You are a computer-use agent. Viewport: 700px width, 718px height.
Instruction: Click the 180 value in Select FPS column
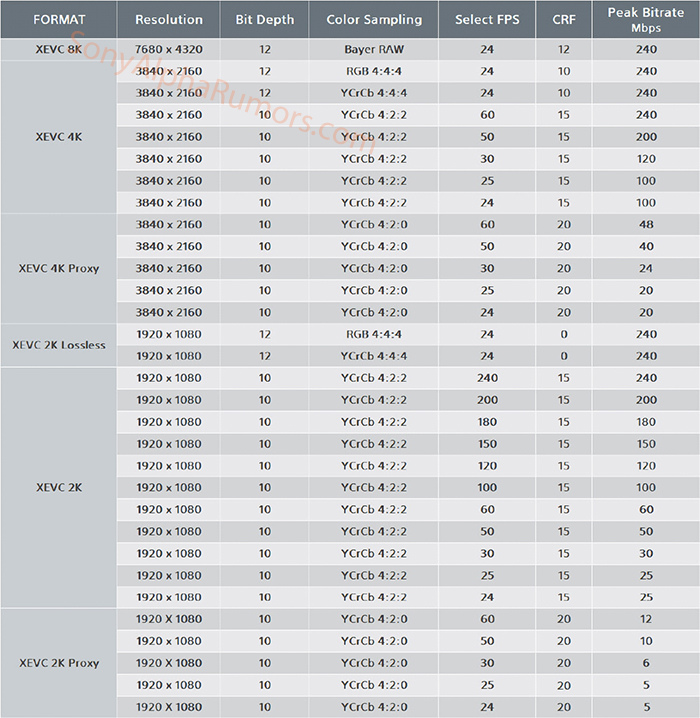487,422
